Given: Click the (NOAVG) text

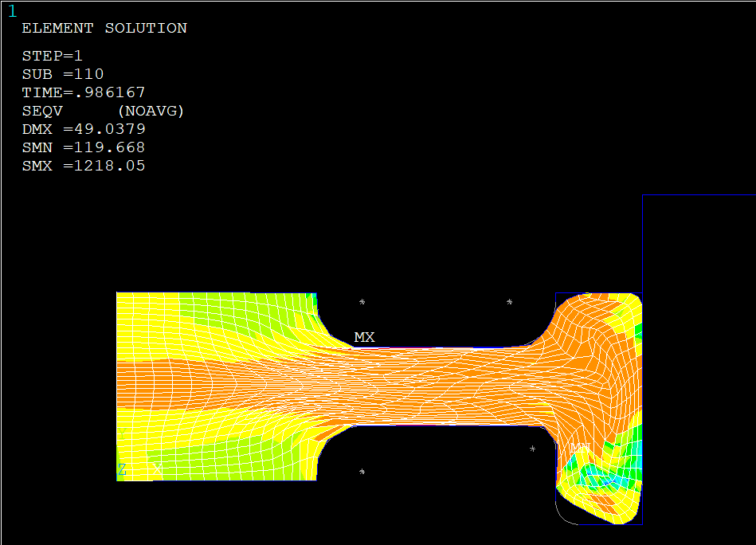Looking at the screenshot, I should (151, 112).
